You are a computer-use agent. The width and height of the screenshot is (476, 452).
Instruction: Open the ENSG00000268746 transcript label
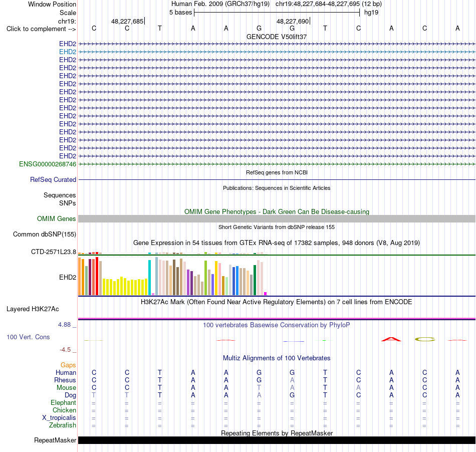pyautogui.click(x=48, y=164)
